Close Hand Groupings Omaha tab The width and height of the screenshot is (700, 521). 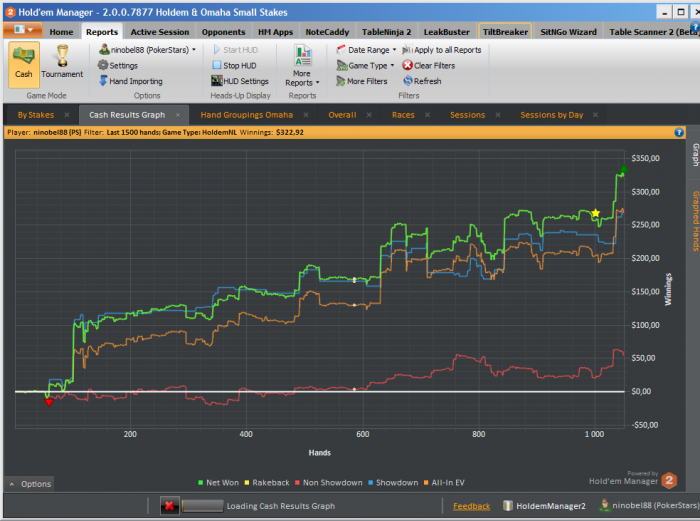pyautogui.click(x=306, y=115)
